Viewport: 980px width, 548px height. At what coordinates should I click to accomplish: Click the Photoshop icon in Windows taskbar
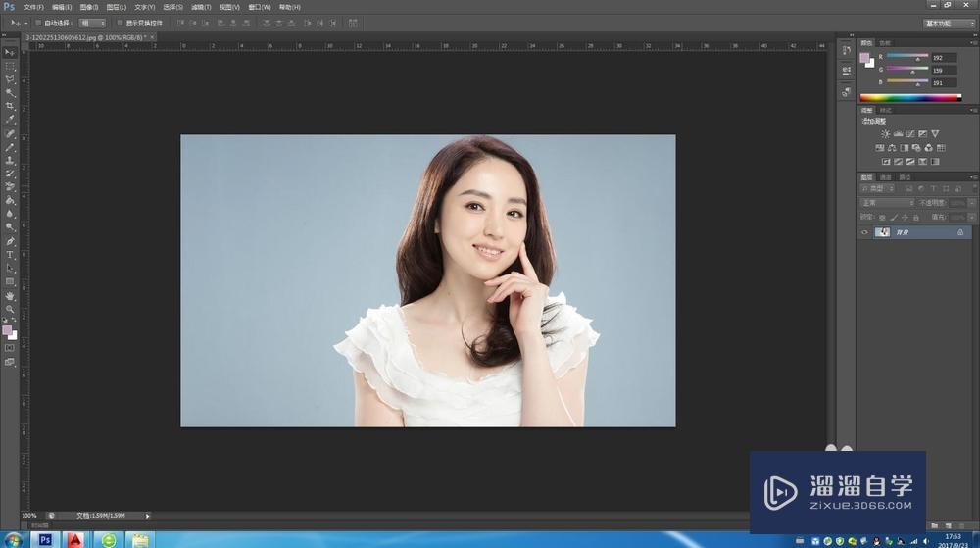coord(45,540)
